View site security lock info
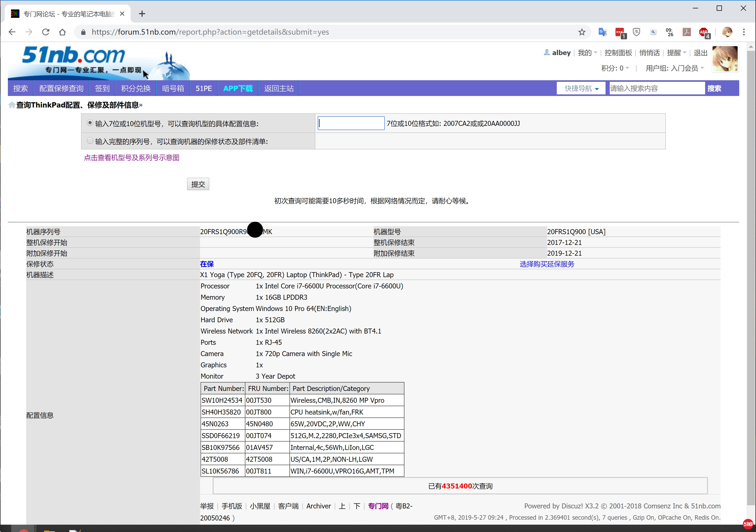The height and width of the screenshot is (532, 756). [83, 32]
